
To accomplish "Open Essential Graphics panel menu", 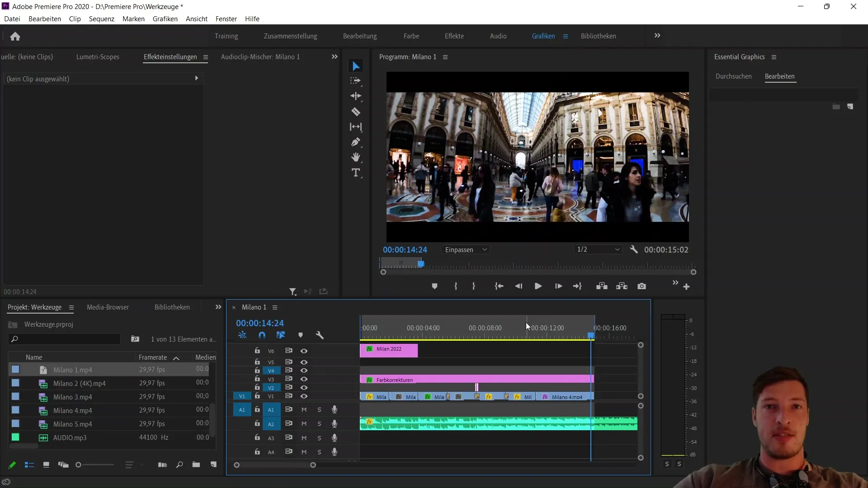I will pos(774,57).
